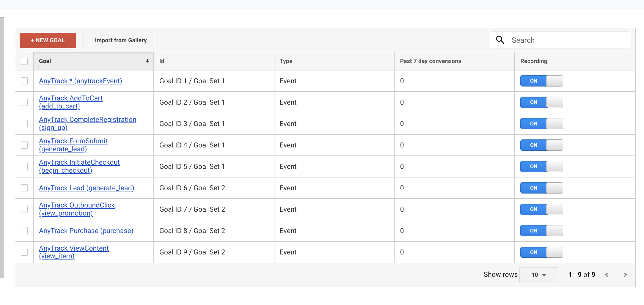Click the Id column header
The height and width of the screenshot is (305, 644).
214,61
